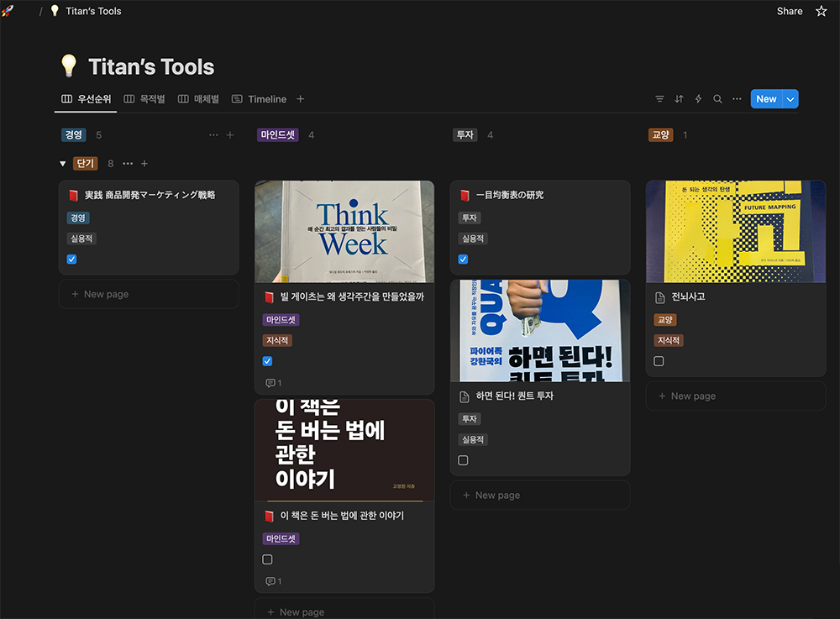Screen dimensions: 840x619
Task: Open the sort icon in toolbar
Action: 679,99
